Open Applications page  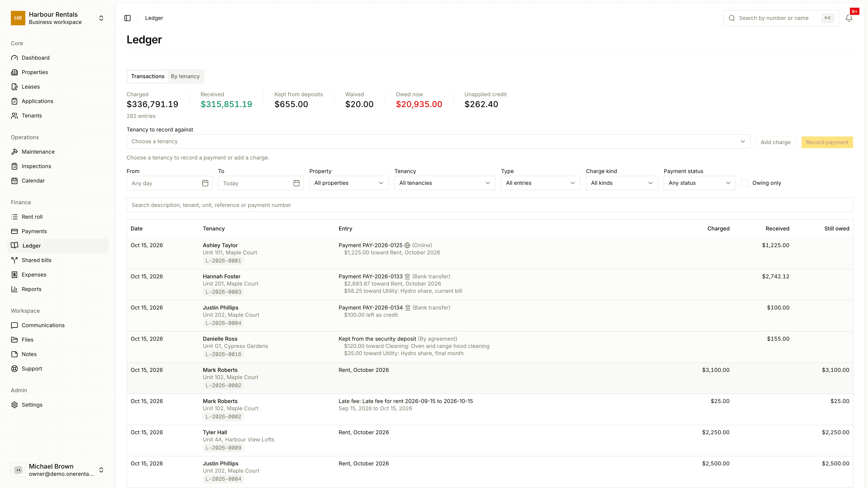point(58,101)
